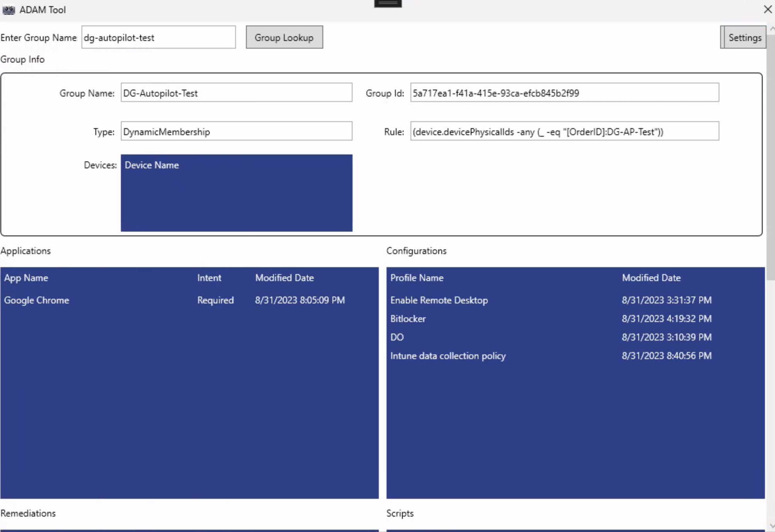This screenshot has height=532, width=775.
Task: Click the Profile Name column header
Action: 417,278
